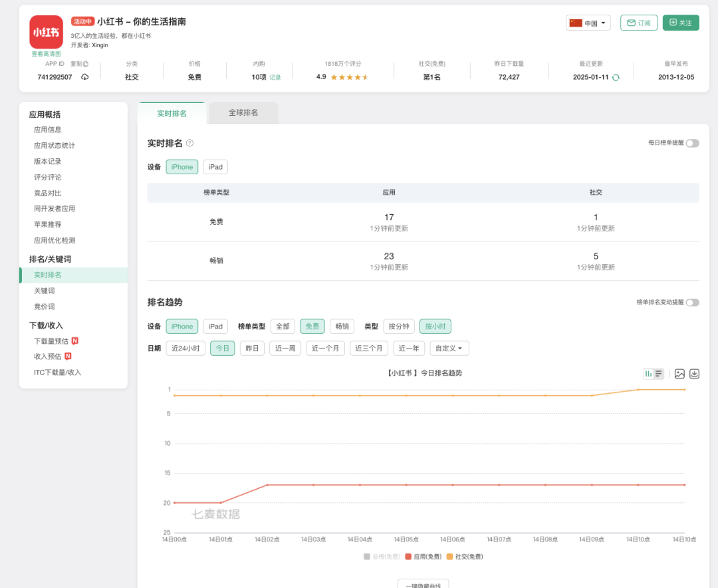Viewport: 718px width, 588px height.
Task: Open 竞品对比 in sidebar
Action: [48, 194]
